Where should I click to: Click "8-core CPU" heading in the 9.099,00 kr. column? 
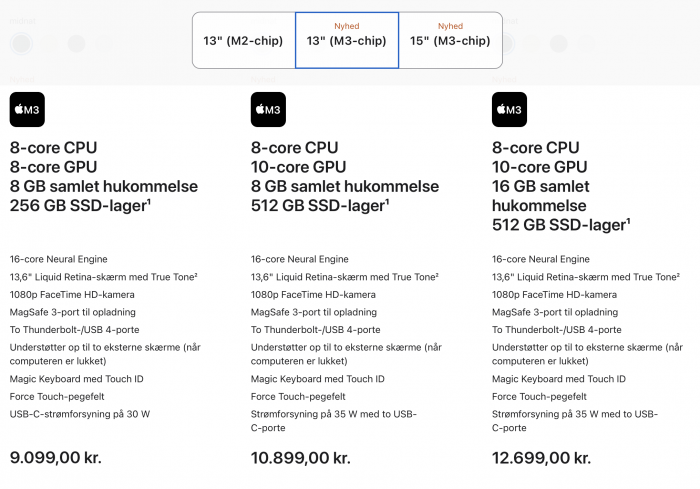pos(54,148)
